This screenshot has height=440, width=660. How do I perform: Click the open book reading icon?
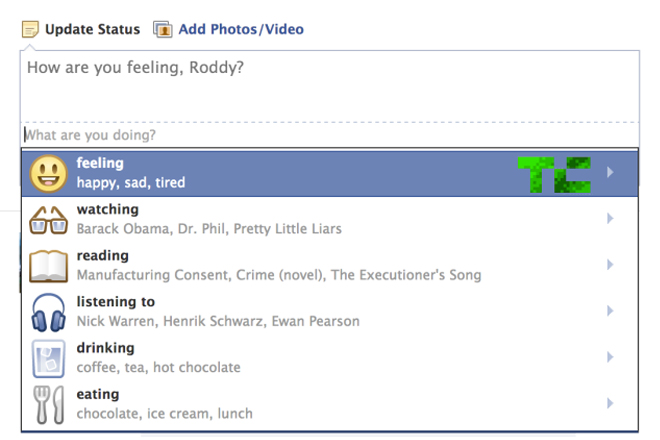pos(47,265)
